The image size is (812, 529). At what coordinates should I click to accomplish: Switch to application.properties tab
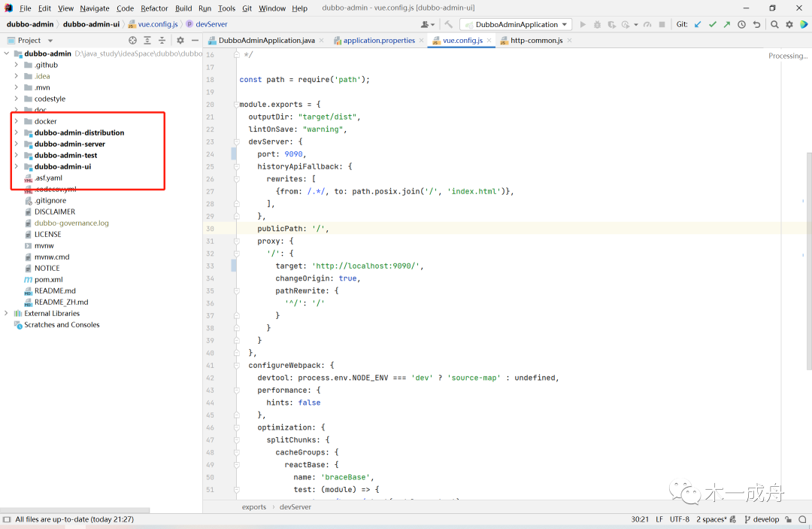point(379,41)
